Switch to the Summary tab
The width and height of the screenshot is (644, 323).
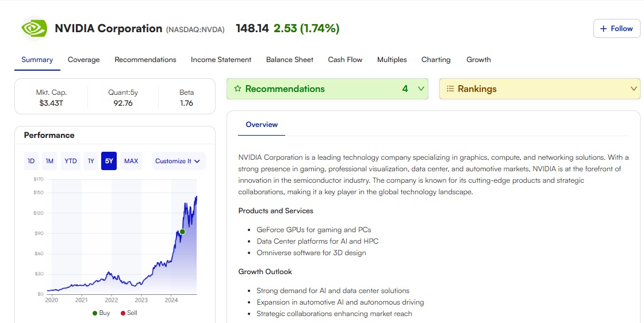(x=37, y=60)
